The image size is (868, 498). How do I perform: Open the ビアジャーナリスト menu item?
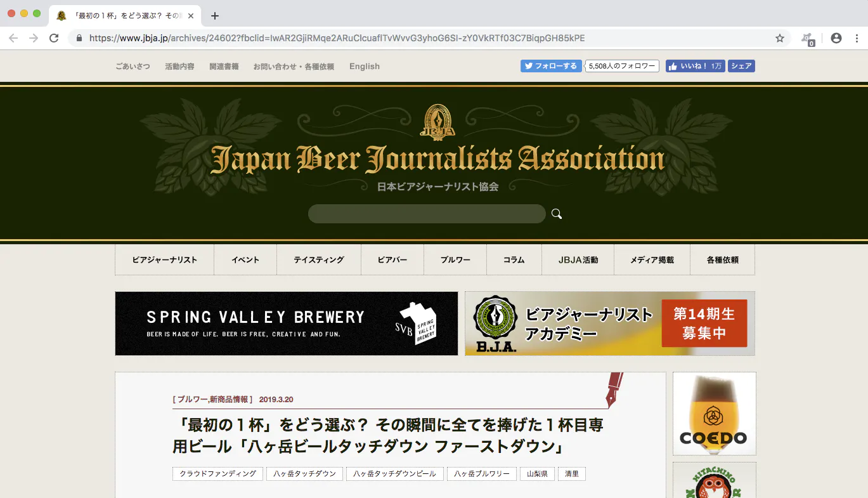[x=164, y=260]
